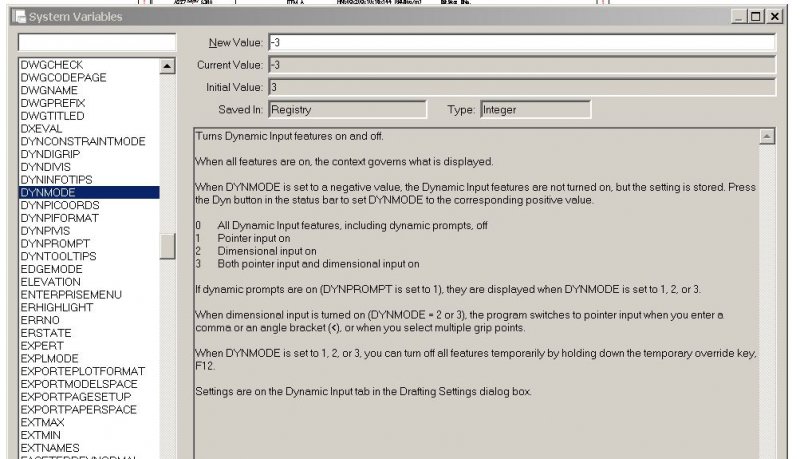Select ELEVATION in the variable list
800x459 pixels.
[x=50, y=282]
